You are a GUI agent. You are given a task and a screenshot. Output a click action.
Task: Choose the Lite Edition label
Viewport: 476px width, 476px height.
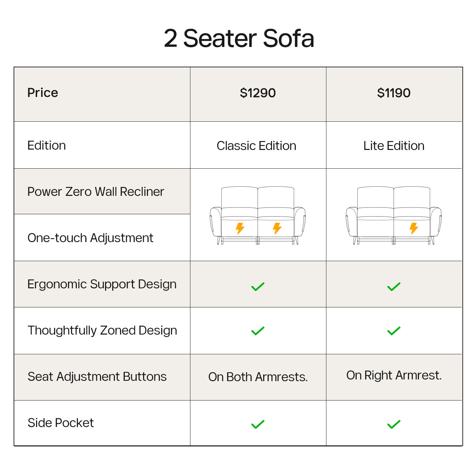click(x=394, y=146)
